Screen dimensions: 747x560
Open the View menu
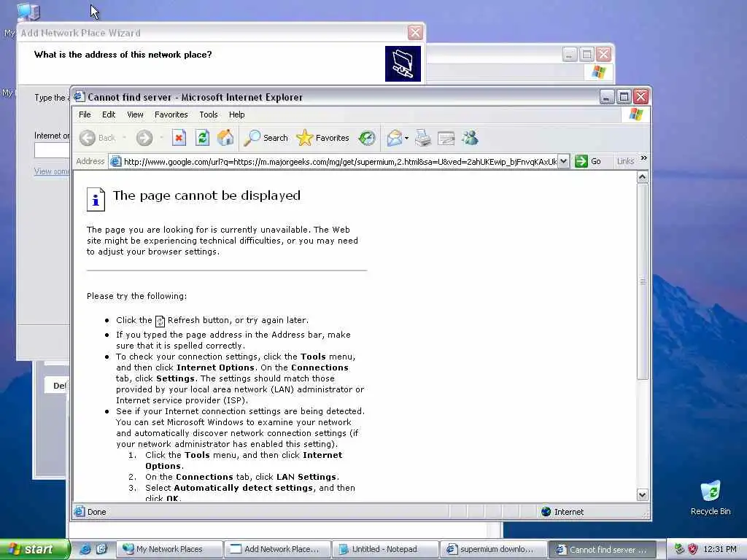[x=135, y=114]
